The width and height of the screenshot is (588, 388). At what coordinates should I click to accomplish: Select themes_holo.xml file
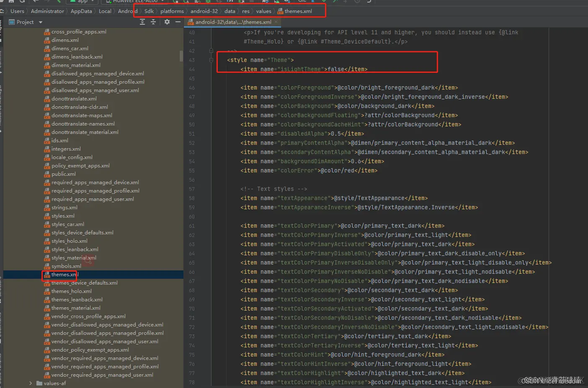(71, 291)
